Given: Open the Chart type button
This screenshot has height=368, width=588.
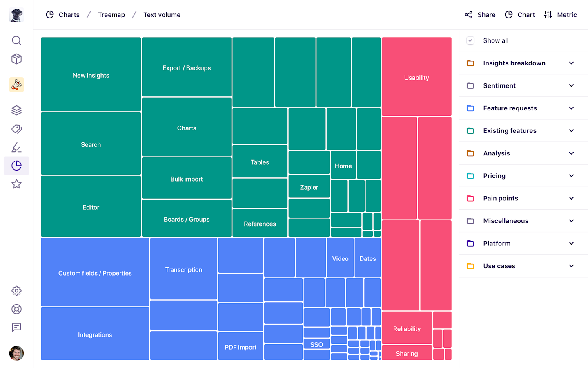Looking at the screenshot, I should tap(520, 15).
